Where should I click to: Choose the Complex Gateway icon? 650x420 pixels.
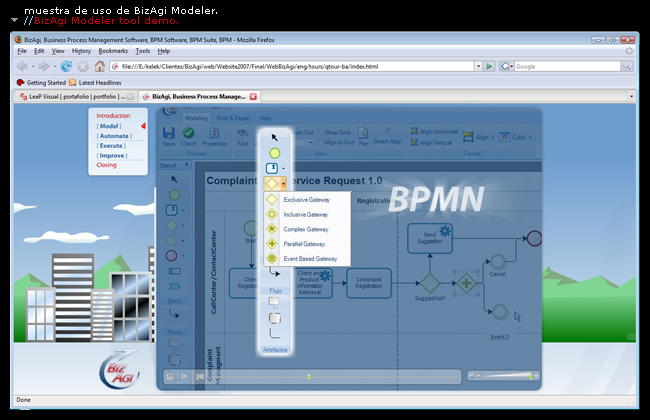point(272,229)
